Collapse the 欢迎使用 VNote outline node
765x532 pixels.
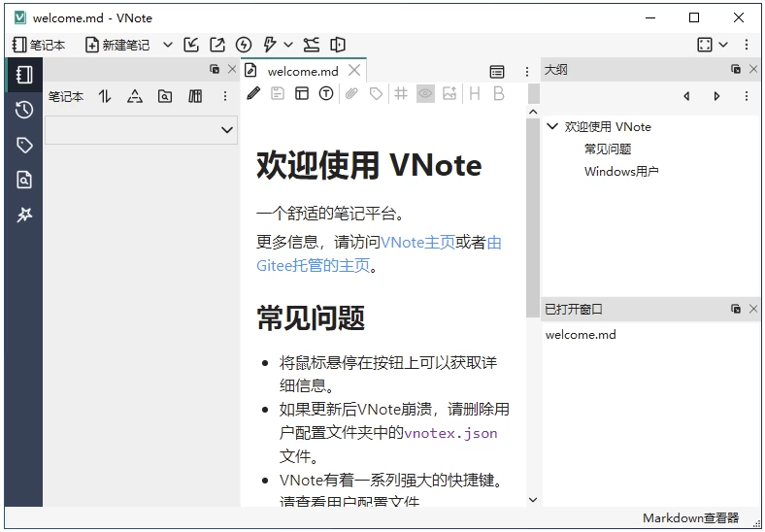(552, 127)
